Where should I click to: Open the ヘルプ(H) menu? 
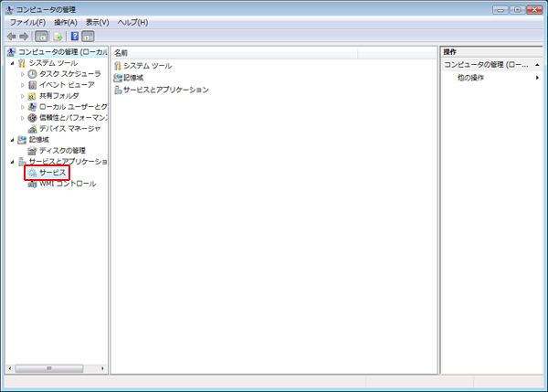132,22
